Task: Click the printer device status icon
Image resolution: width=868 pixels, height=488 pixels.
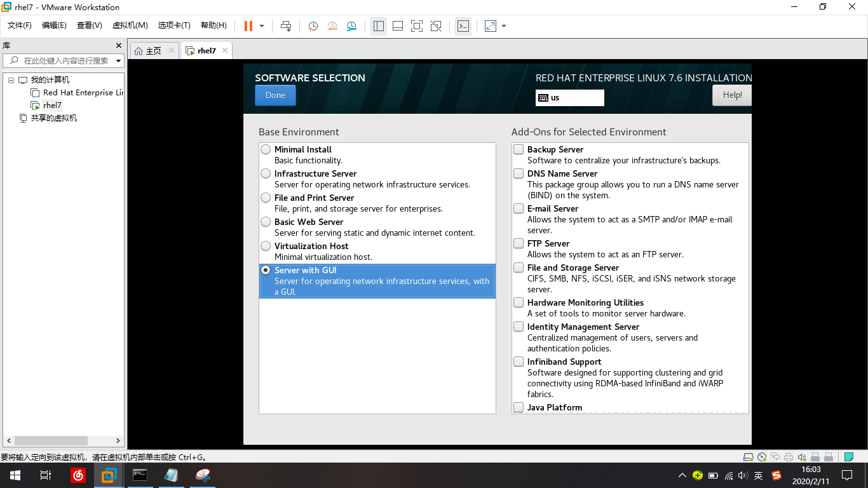Action: 789,457
